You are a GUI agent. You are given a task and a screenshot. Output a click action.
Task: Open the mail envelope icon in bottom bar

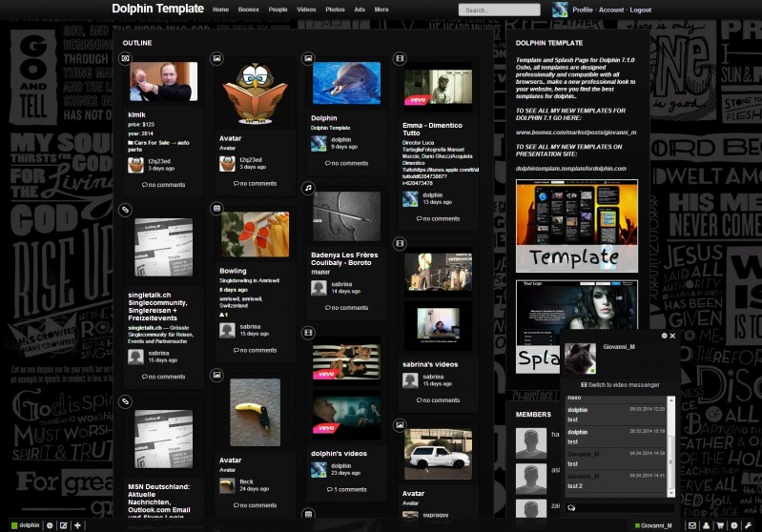(692, 525)
